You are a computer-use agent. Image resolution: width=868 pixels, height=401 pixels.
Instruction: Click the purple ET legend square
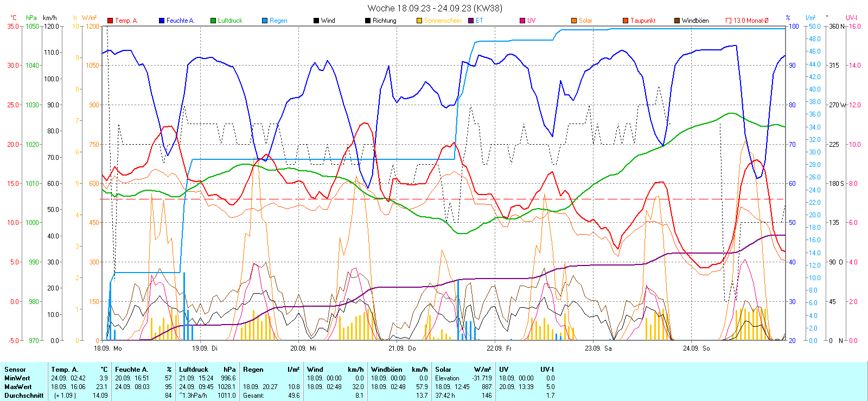[x=471, y=21]
